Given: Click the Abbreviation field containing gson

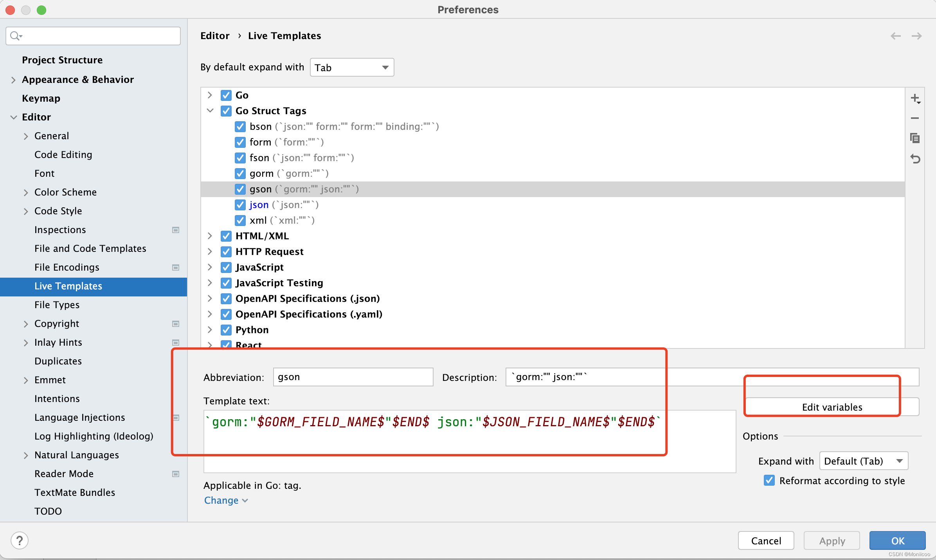Looking at the screenshot, I should click(x=353, y=377).
